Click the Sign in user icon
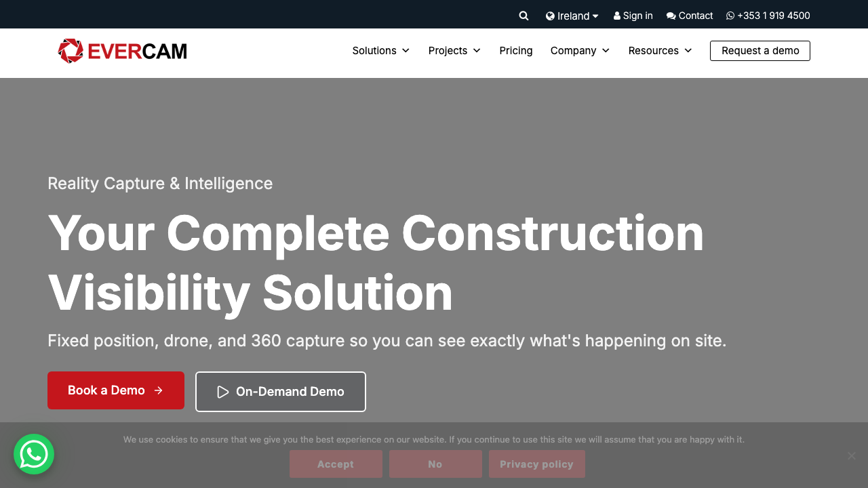This screenshot has height=488, width=868. point(617,16)
